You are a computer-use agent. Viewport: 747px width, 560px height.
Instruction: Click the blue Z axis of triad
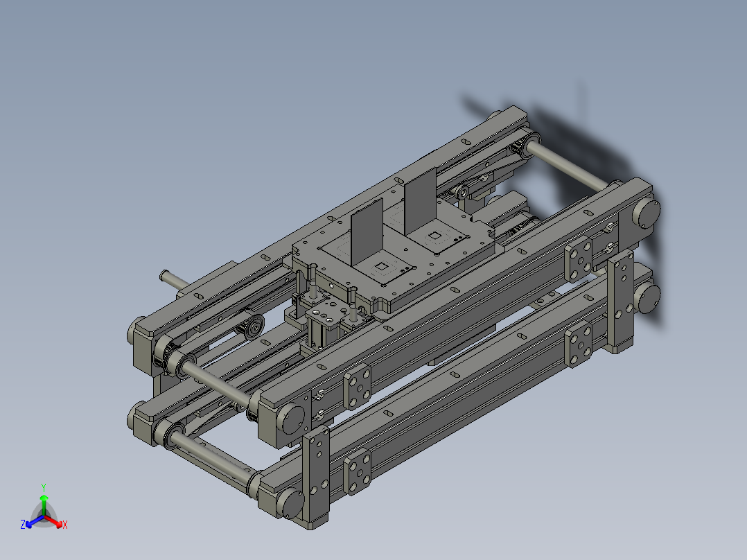click(35, 521)
